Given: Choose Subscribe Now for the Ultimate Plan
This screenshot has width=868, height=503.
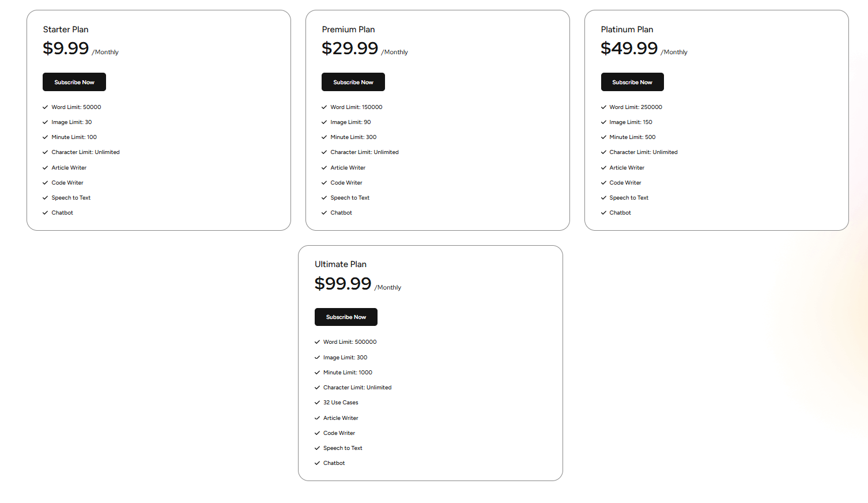Looking at the screenshot, I should click(x=346, y=317).
